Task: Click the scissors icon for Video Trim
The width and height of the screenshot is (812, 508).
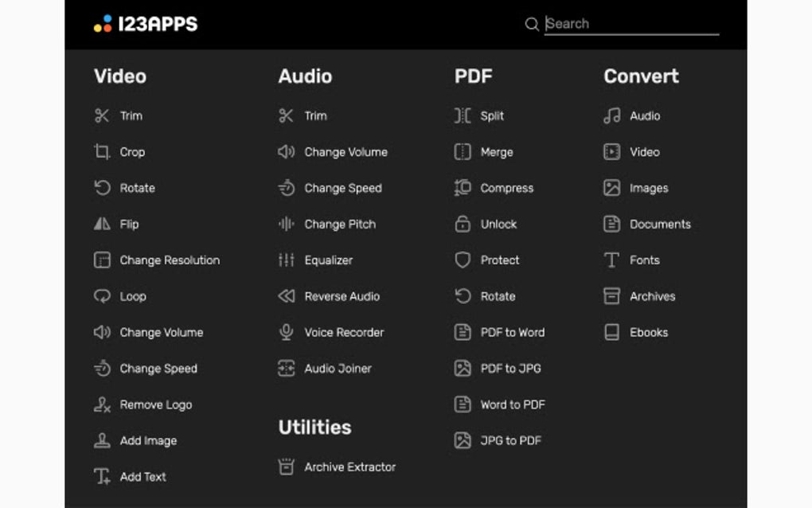Action: (102, 116)
